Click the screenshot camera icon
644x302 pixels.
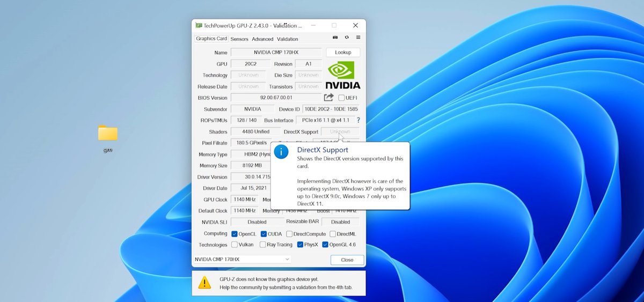pyautogui.click(x=335, y=38)
